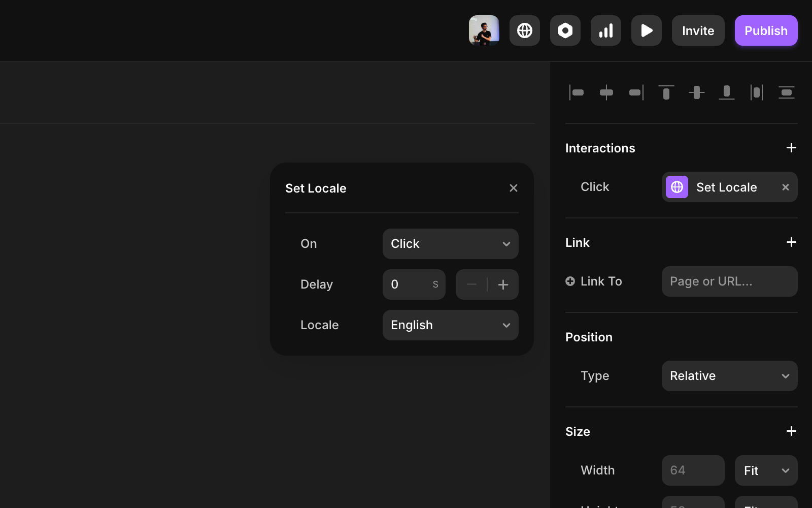Image resolution: width=812 pixels, height=508 pixels.
Task: Click the hexagon site settings icon
Action: (x=565, y=30)
